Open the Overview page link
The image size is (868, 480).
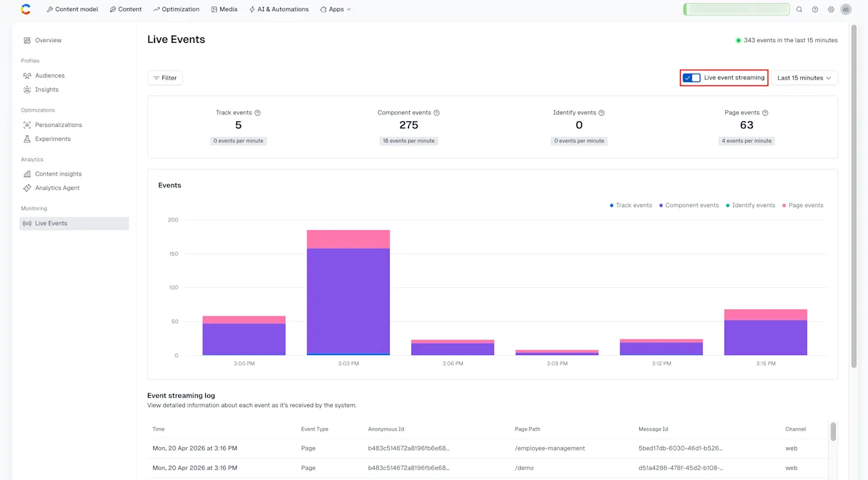(x=47, y=40)
